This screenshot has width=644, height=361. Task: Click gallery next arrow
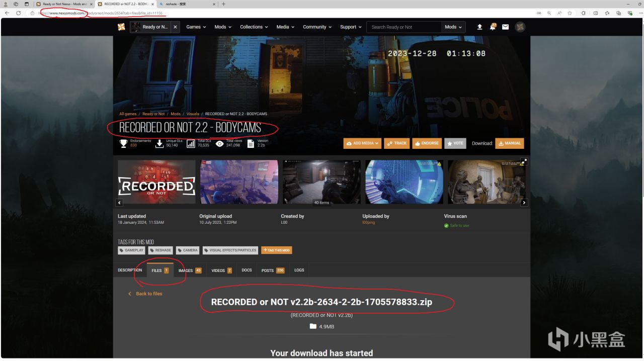coord(524,203)
